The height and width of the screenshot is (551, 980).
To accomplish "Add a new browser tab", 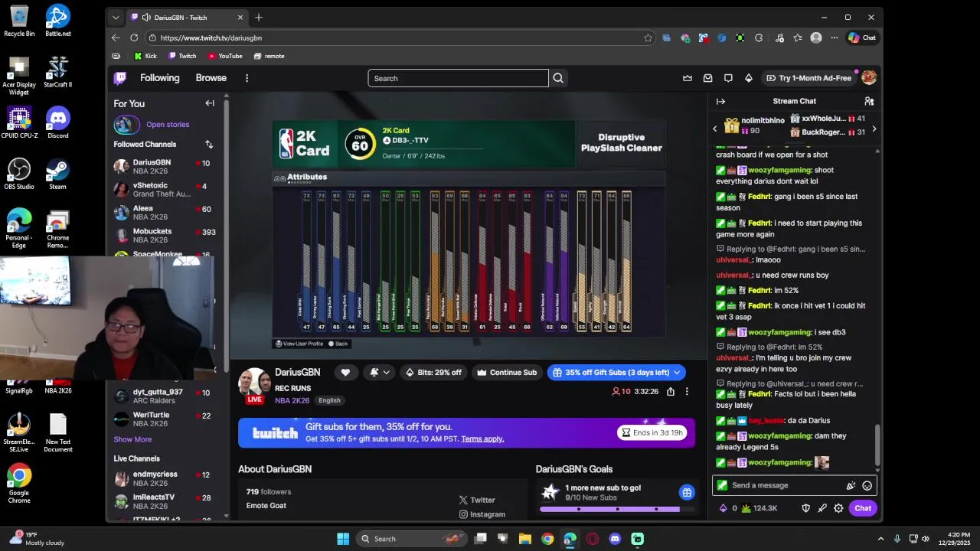I will point(259,17).
